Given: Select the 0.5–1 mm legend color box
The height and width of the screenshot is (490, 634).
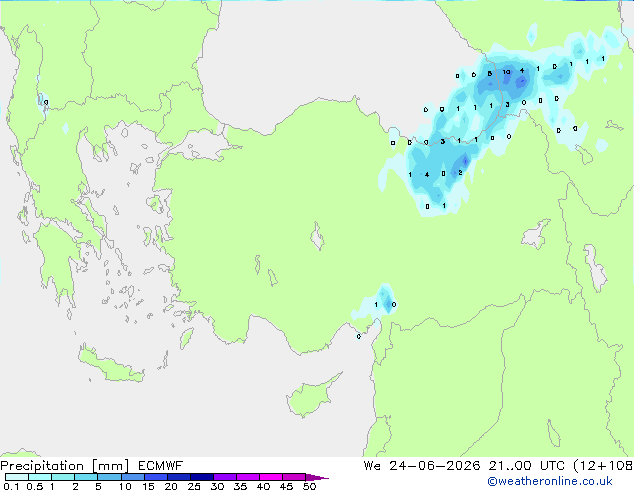Looking at the screenshot, I should tap(40, 477).
